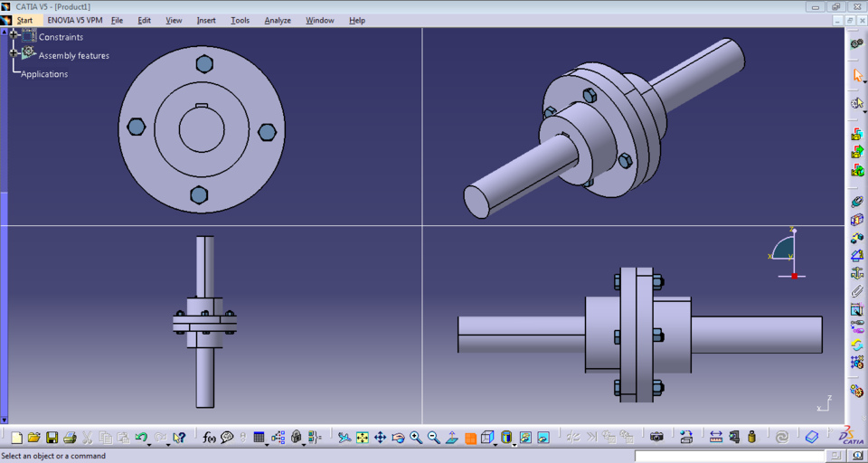This screenshot has width=868, height=463.
Task: Print using the printer icon
Action: pos(70,438)
